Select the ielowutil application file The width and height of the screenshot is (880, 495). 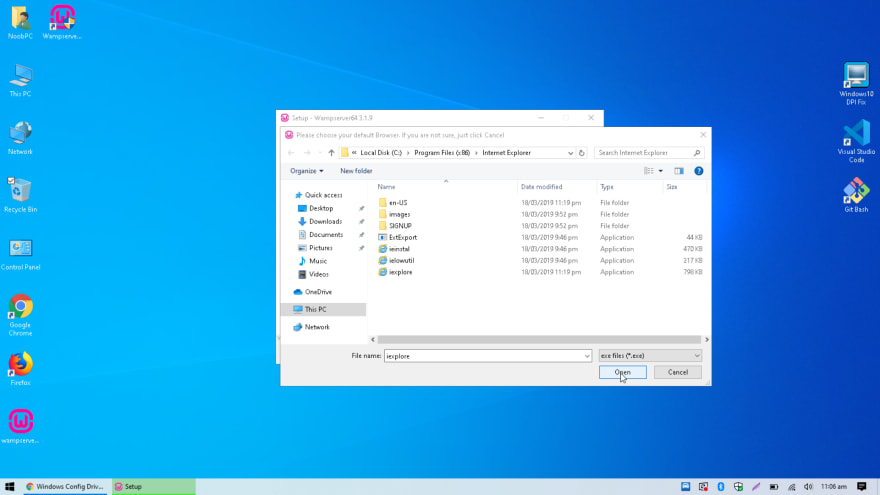(x=401, y=260)
